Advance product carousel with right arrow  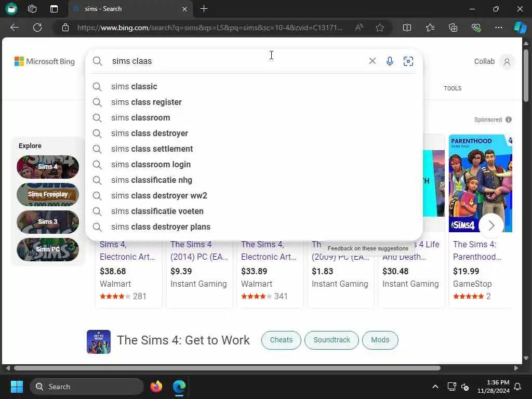click(x=491, y=225)
